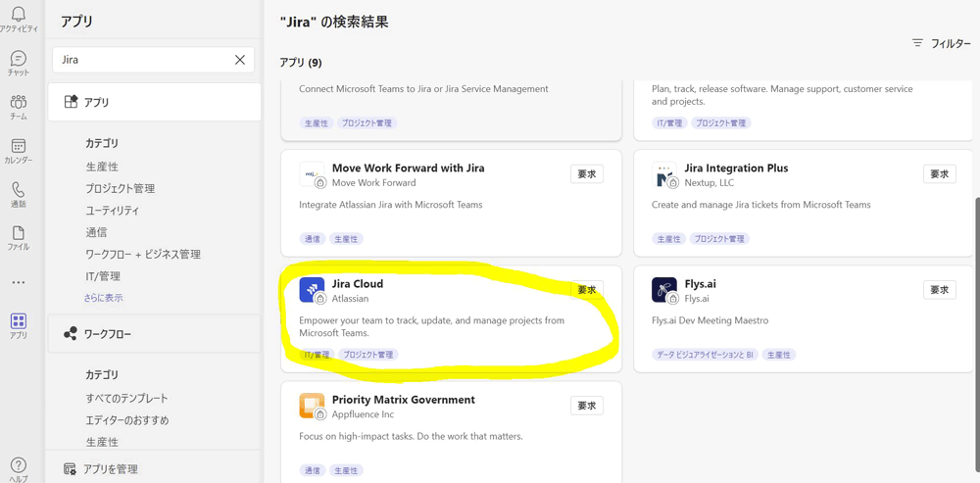Select the アプリ section in left panel
This screenshot has height=483, width=980.
(x=155, y=102)
